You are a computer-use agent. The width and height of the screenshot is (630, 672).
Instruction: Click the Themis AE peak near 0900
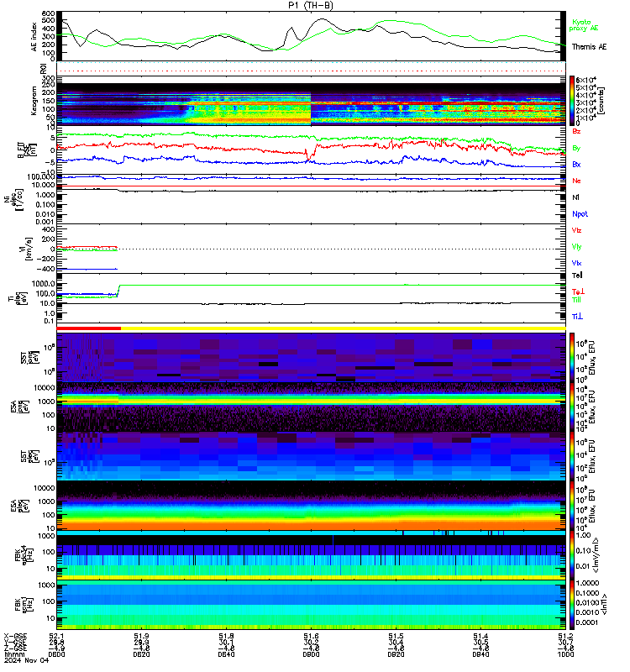(x=323, y=19)
